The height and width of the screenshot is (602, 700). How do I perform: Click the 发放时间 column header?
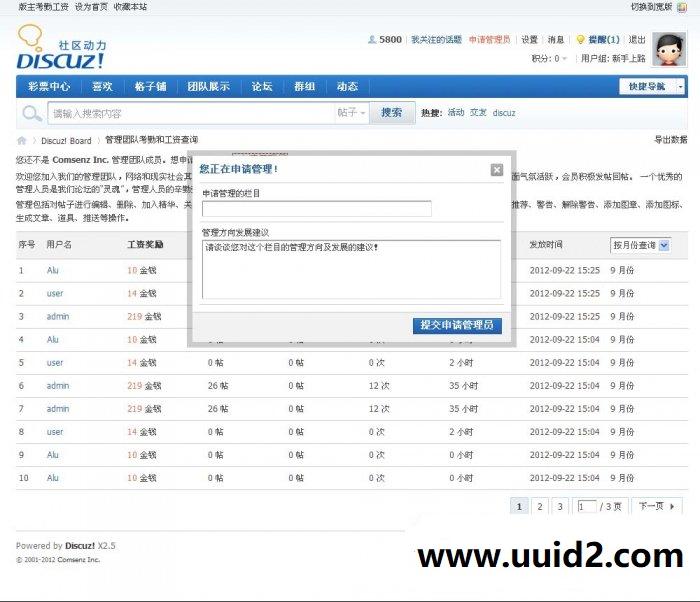click(546, 245)
